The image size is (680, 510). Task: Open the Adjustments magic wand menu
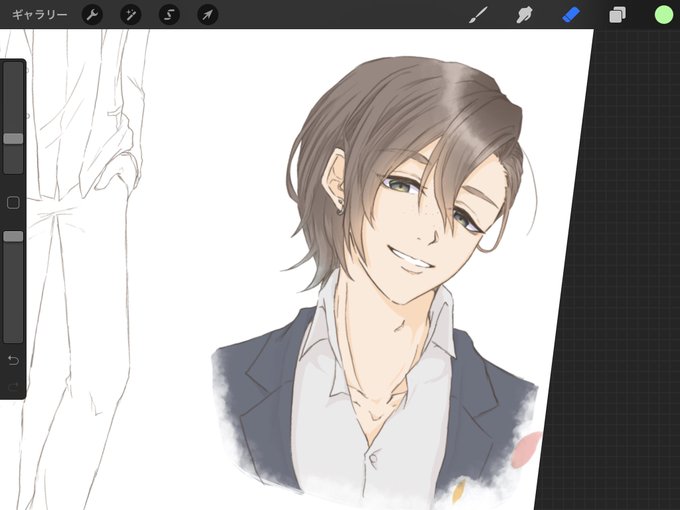(x=131, y=15)
